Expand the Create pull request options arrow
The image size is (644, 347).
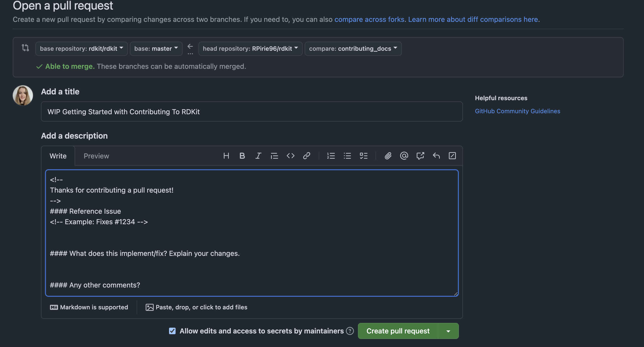tap(448, 331)
